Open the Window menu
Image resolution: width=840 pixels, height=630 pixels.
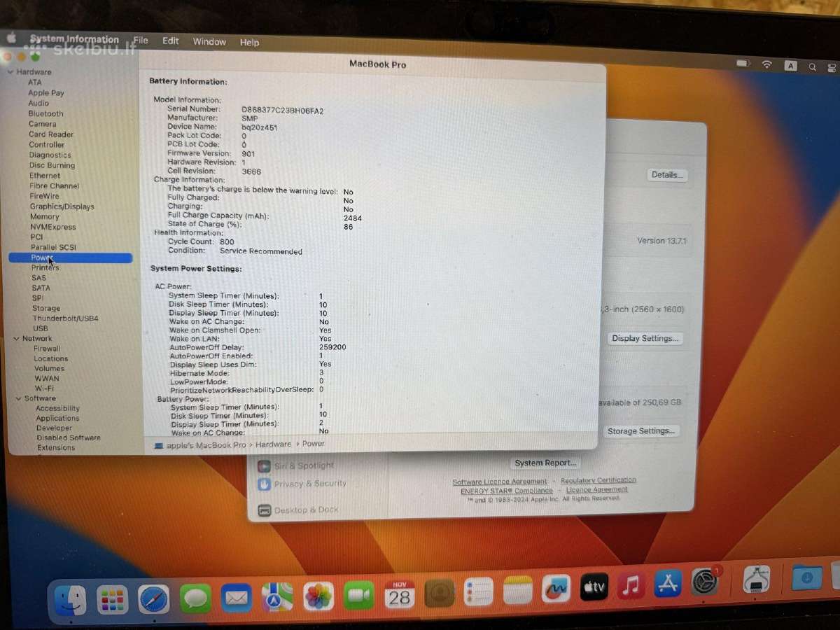coord(209,42)
